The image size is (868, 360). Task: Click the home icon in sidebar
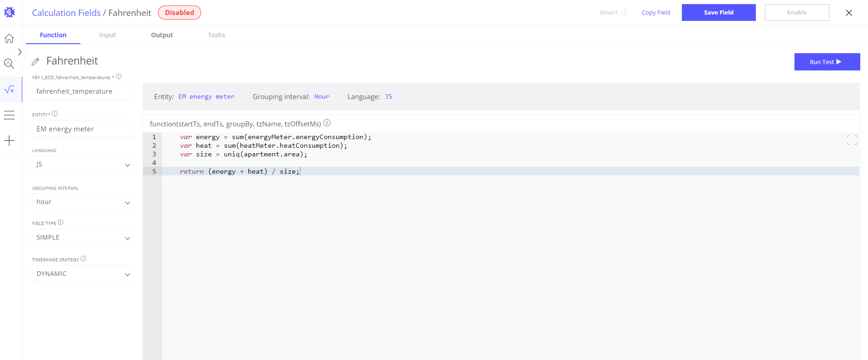click(9, 39)
